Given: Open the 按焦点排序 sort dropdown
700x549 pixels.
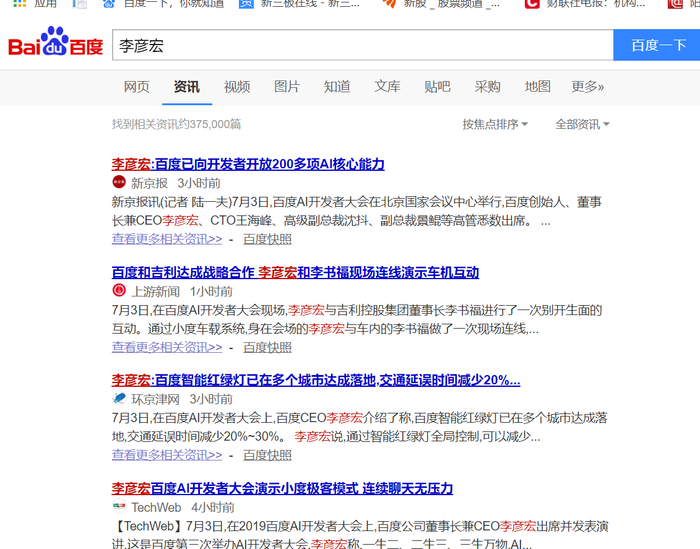Looking at the screenshot, I should tap(495, 124).
